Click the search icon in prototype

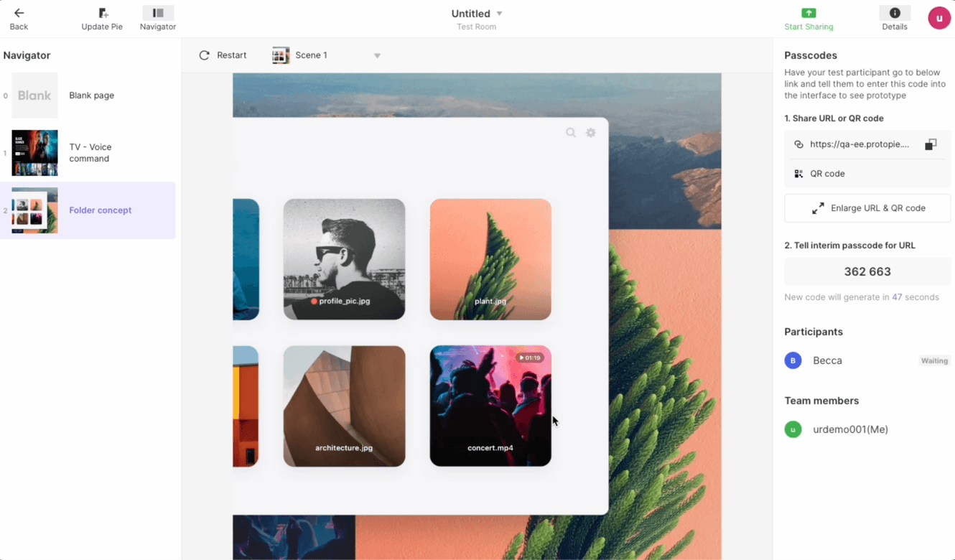coord(571,133)
